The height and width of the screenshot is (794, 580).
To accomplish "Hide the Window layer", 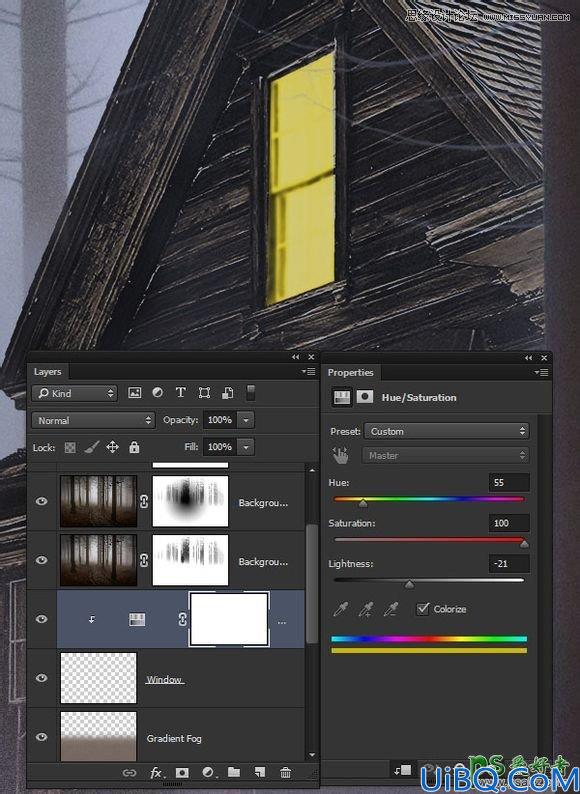I will point(42,678).
